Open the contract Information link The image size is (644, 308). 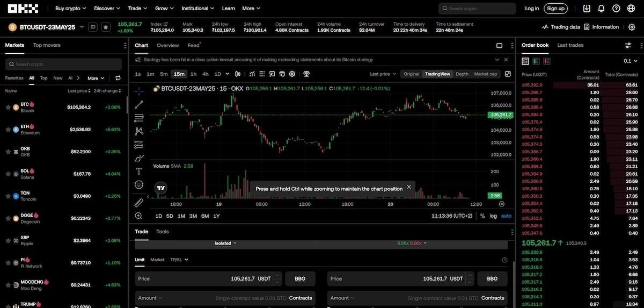(x=602, y=27)
